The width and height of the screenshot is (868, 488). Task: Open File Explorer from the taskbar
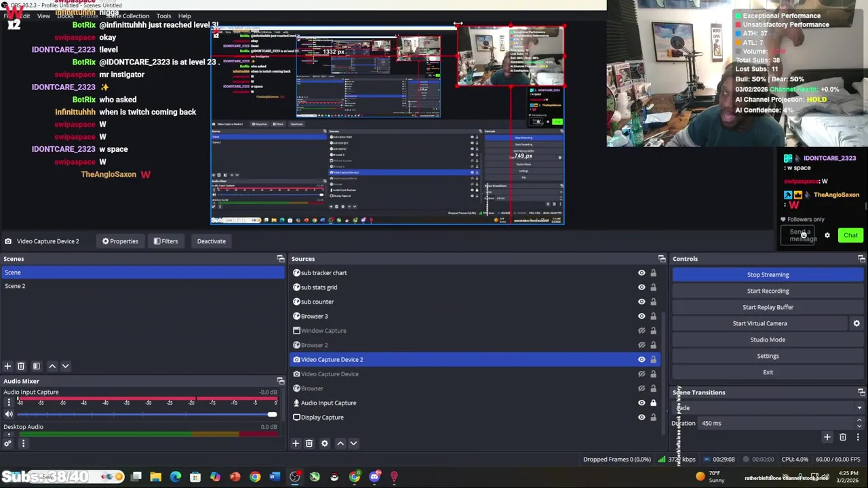pos(156,477)
